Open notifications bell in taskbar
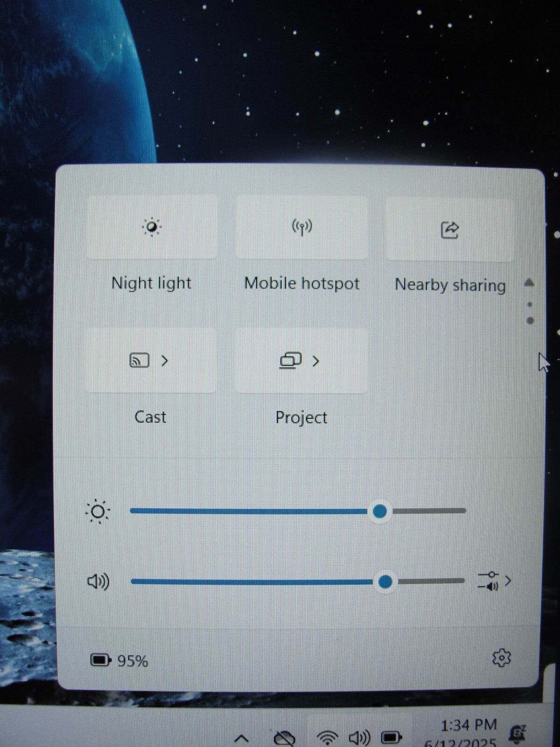Screen dimensions: 560x747 517,734
